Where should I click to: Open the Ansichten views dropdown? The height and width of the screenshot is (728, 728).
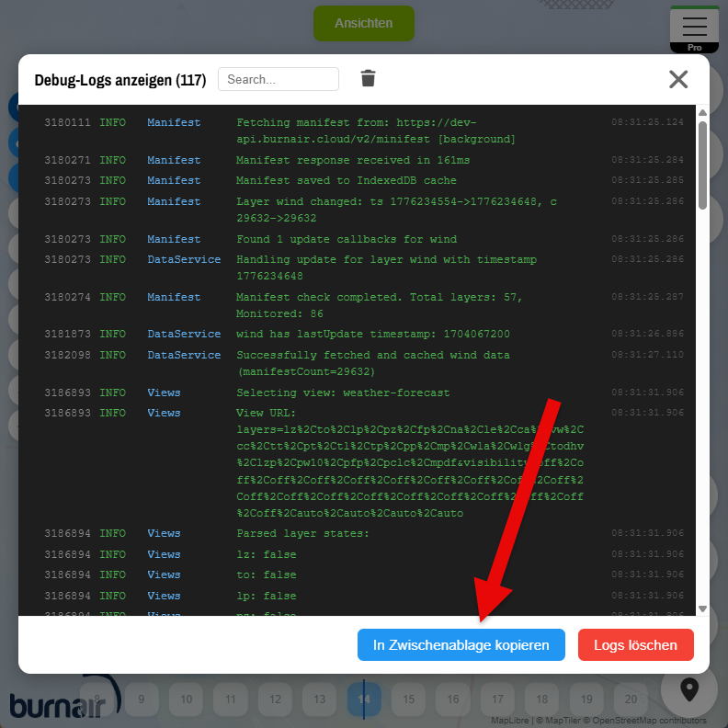(x=363, y=23)
